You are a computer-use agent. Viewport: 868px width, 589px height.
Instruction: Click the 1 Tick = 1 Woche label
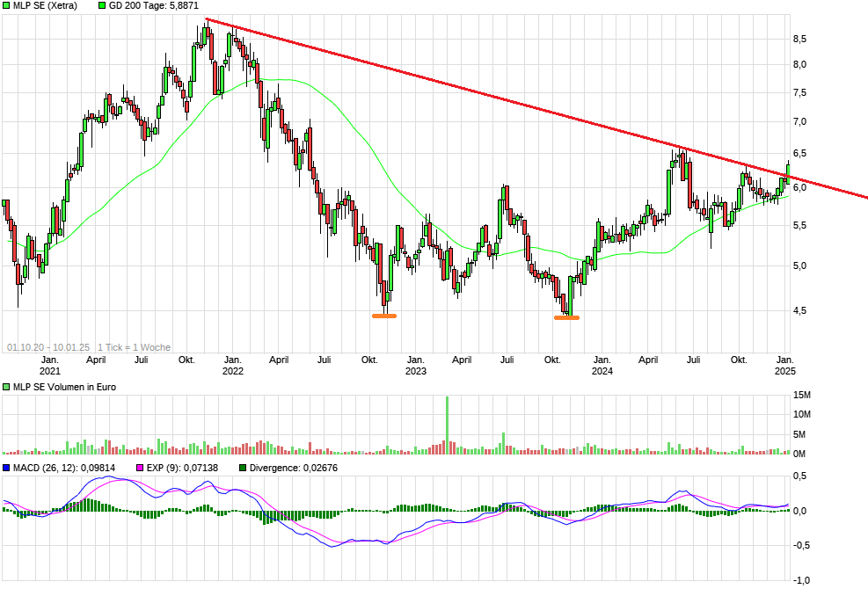[132, 345]
